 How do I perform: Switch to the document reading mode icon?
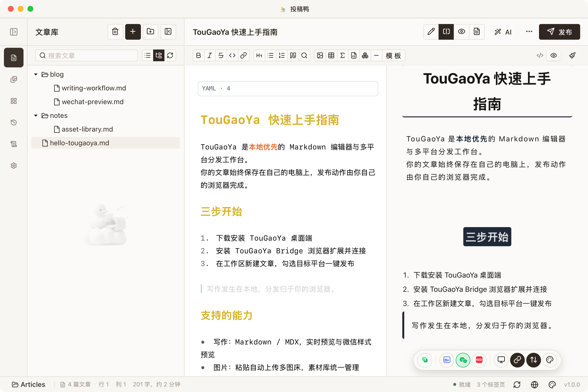click(477, 32)
